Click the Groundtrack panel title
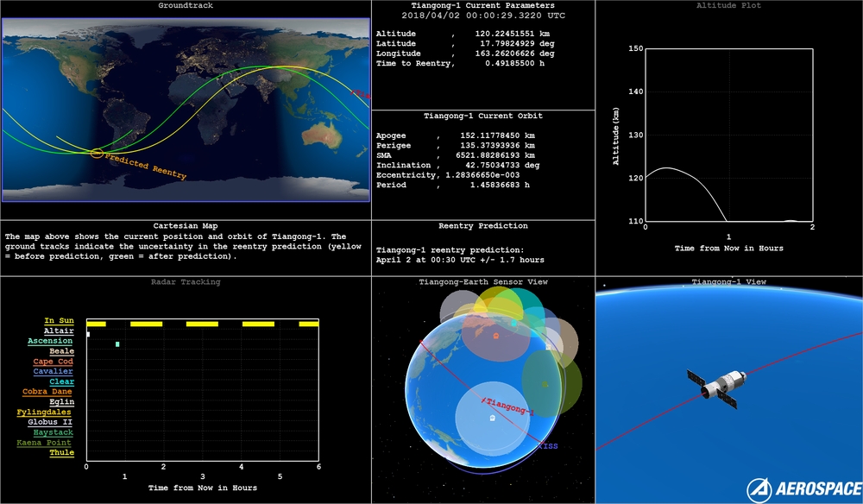 [186, 5]
